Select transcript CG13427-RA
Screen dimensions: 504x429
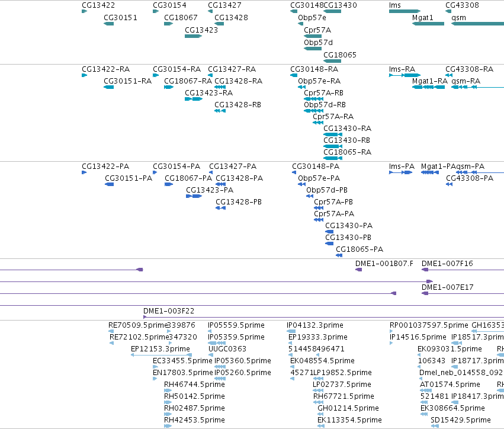coord(210,75)
